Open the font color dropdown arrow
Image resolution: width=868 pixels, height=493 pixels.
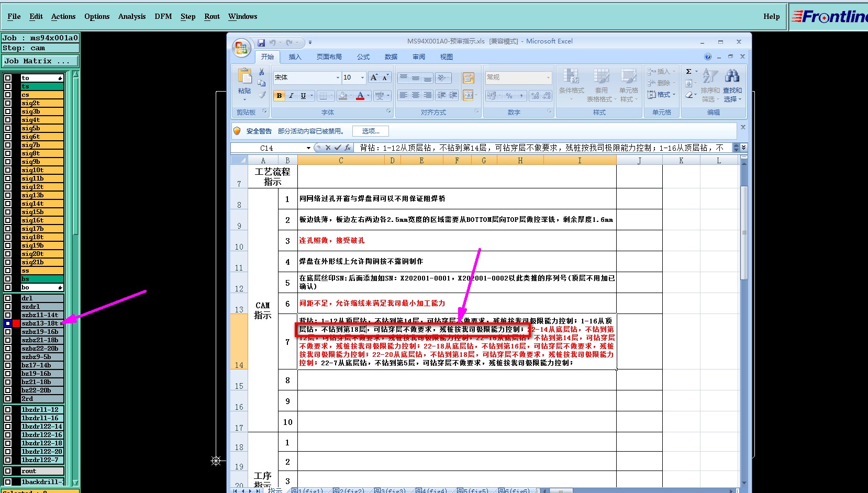[369, 96]
